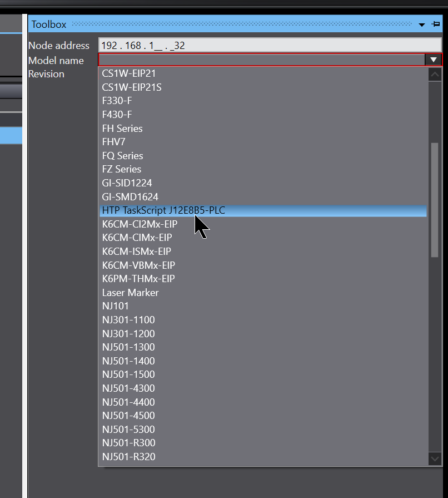
Task: Choose K6PM-THMx-EIP model
Action: tap(263, 279)
